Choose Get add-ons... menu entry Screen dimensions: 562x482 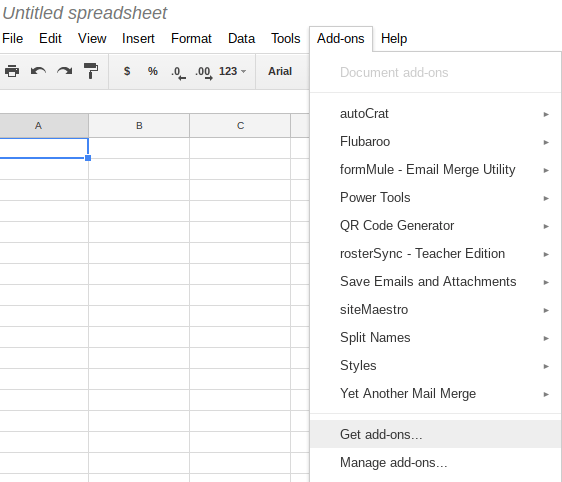[435, 434]
